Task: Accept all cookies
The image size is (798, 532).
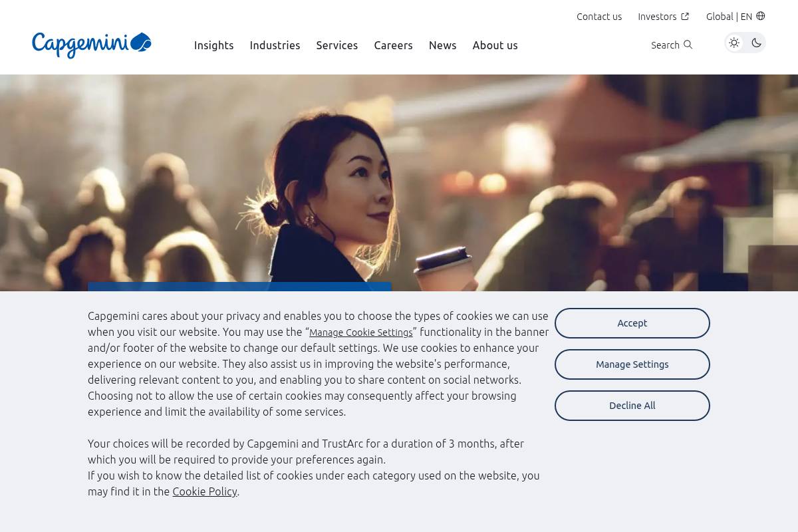Action: (x=632, y=323)
